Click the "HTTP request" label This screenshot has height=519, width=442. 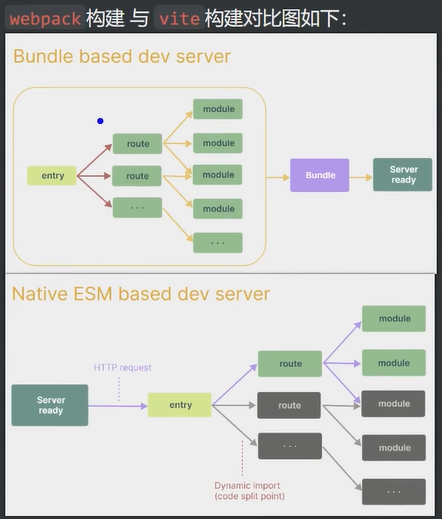click(122, 367)
